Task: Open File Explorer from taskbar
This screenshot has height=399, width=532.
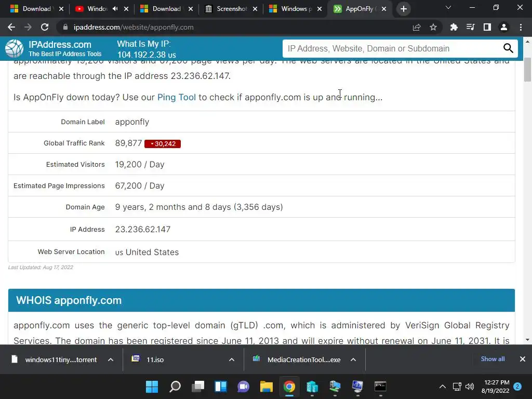Action: [267, 387]
